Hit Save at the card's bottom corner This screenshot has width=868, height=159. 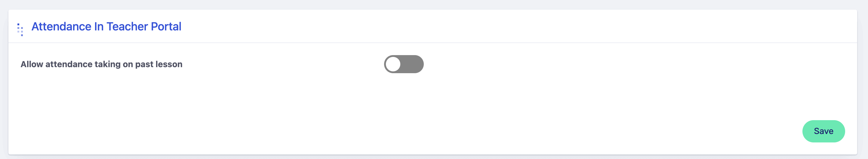[823, 131]
